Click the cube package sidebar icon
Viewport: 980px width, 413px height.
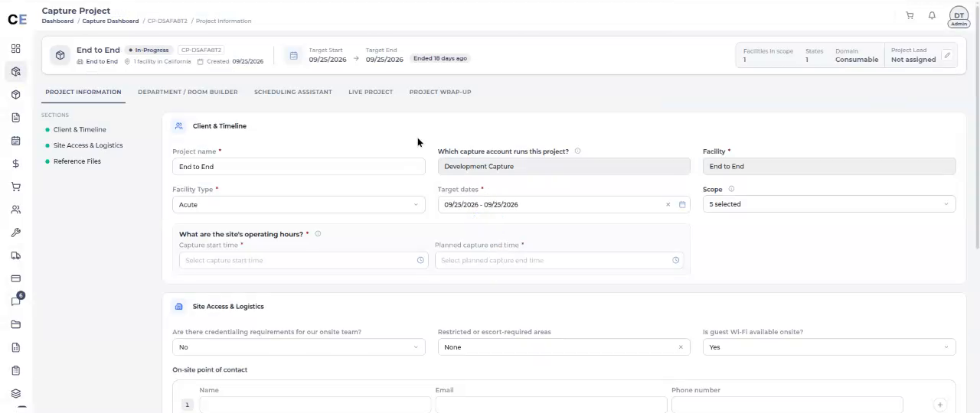tap(15, 95)
